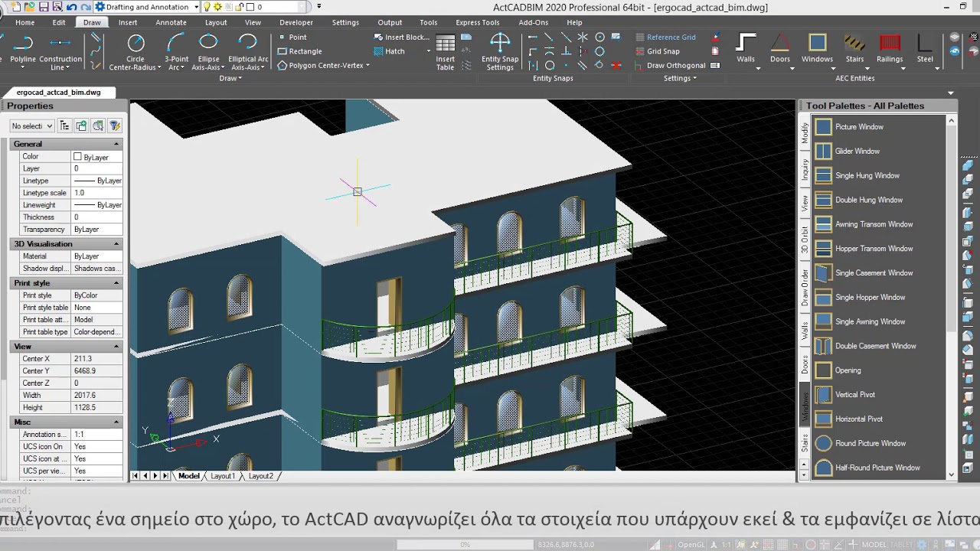Open the Express Tools ribbon tab
The width and height of the screenshot is (980, 551).
click(x=477, y=22)
